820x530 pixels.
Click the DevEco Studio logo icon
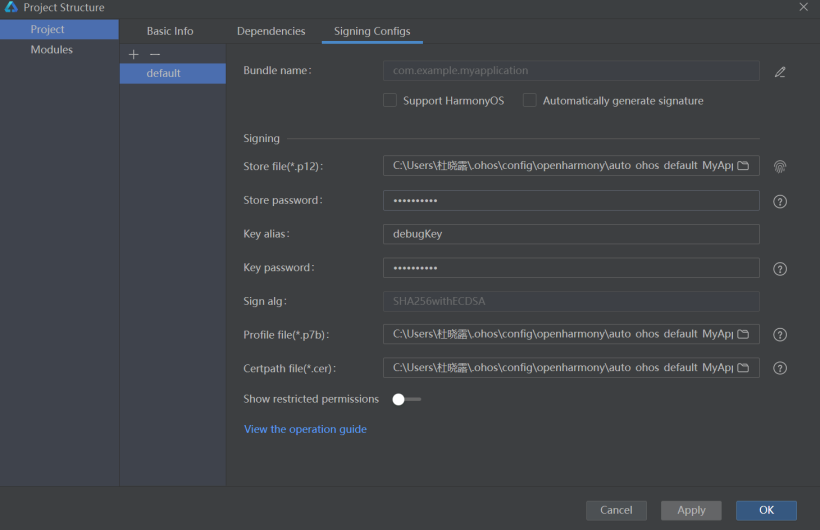(11, 7)
